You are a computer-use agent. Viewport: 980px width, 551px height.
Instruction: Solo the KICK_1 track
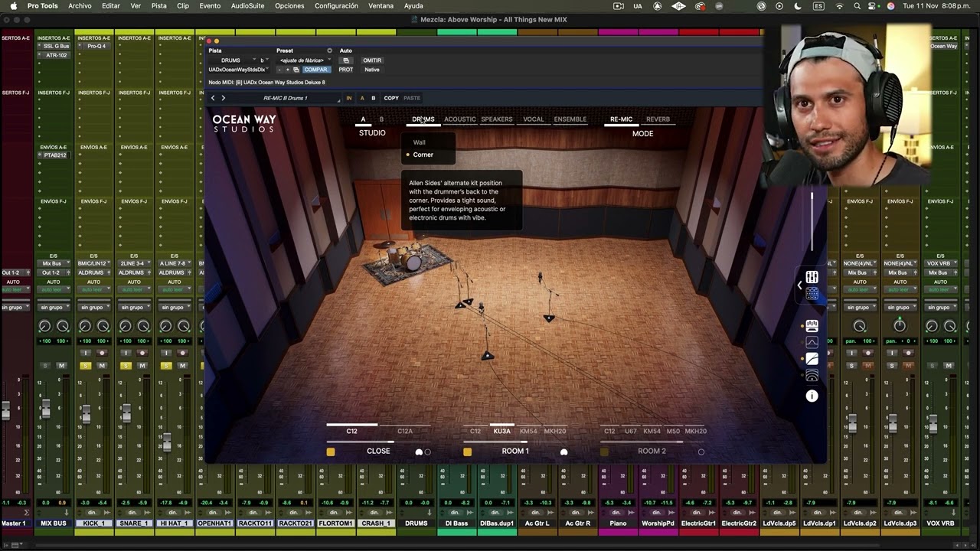click(85, 366)
